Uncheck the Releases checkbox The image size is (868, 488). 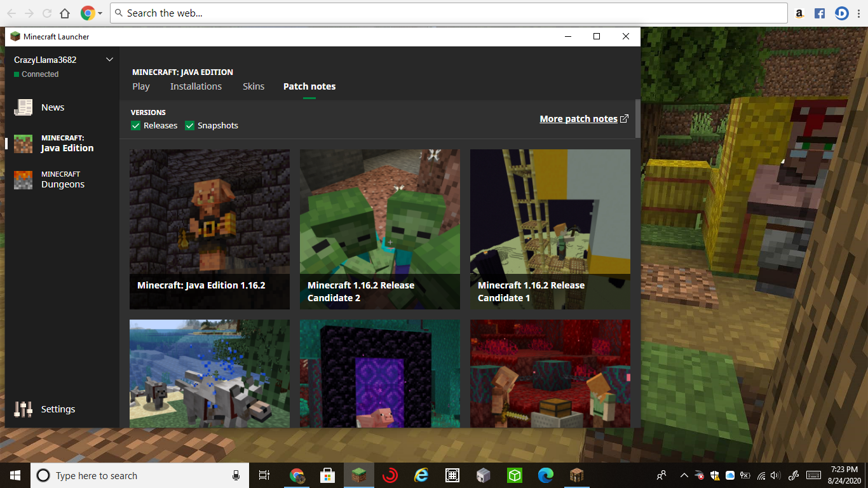(136, 126)
